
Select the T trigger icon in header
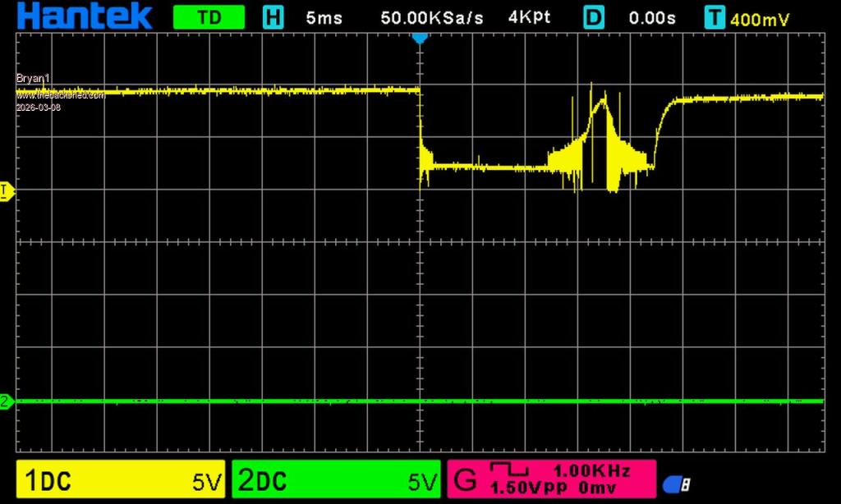click(715, 17)
